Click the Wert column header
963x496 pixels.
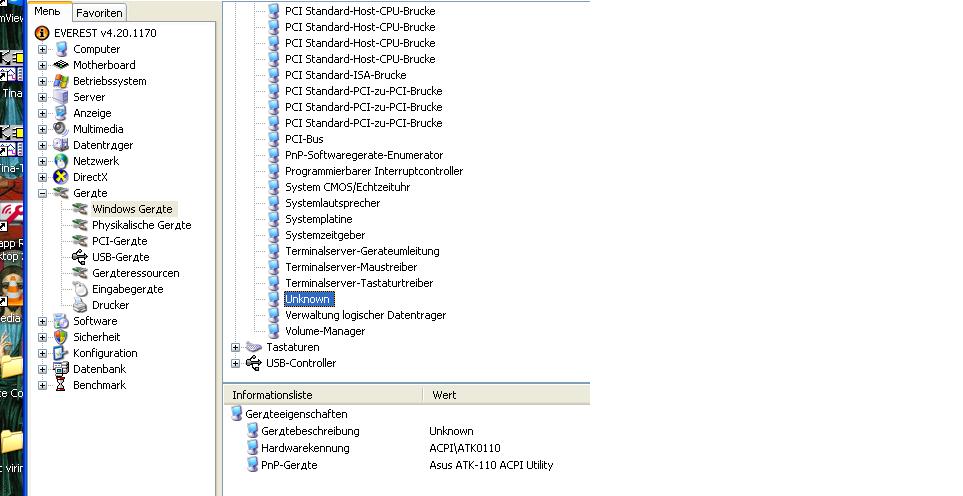point(444,395)
